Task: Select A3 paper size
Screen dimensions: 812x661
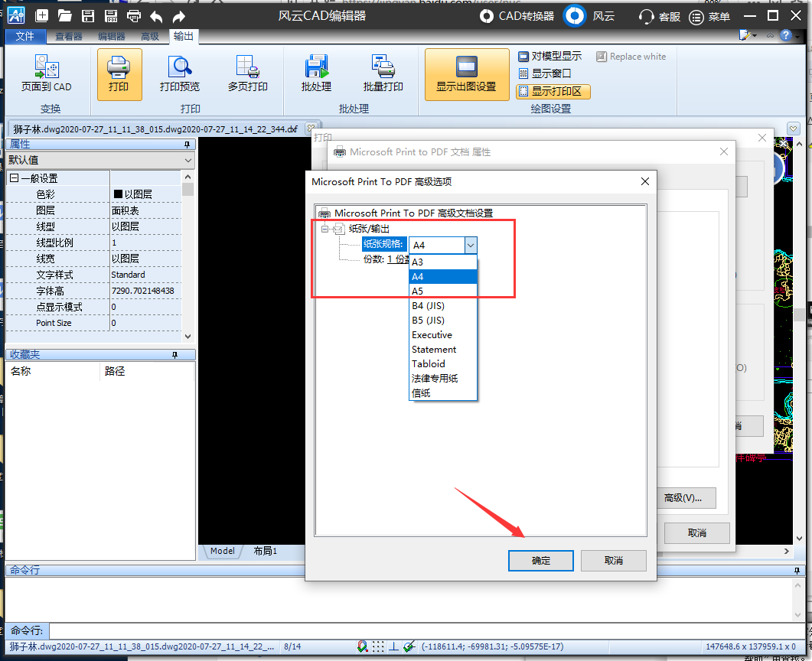Action: click(x=443, y=262)
